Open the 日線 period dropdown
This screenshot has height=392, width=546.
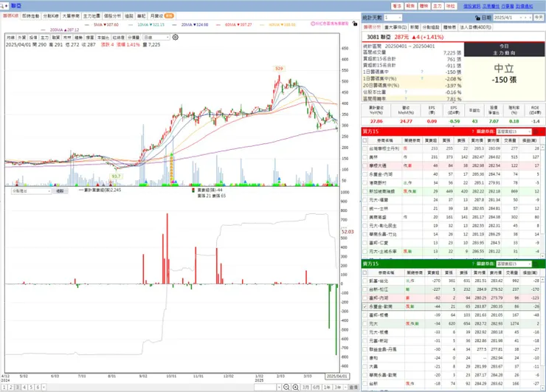click(156, 38)
